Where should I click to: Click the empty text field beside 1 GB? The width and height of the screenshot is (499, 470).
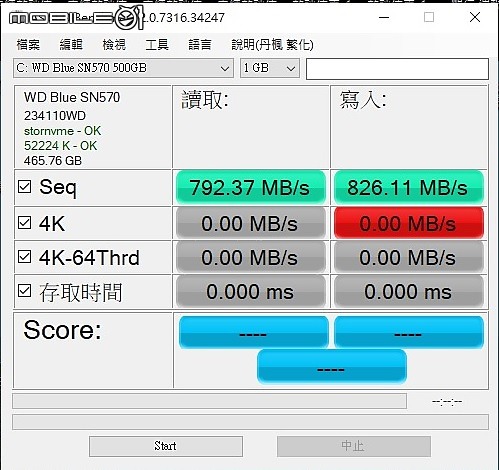(397, 69)
